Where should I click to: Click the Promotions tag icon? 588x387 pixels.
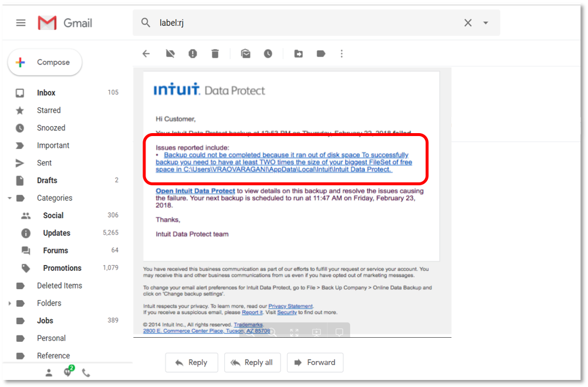pyautogui.click(x=26, y=268)
